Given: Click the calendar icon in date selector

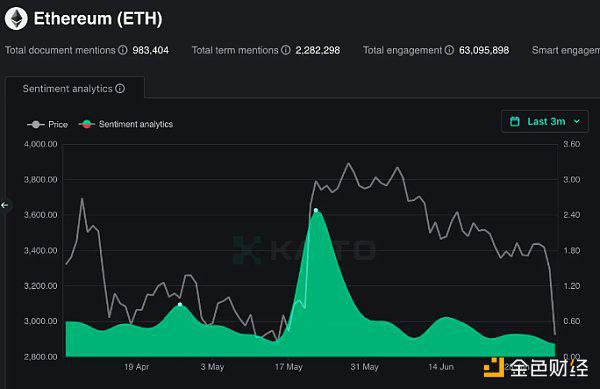Looking at the screenshot, I should (x=515, y=122).
